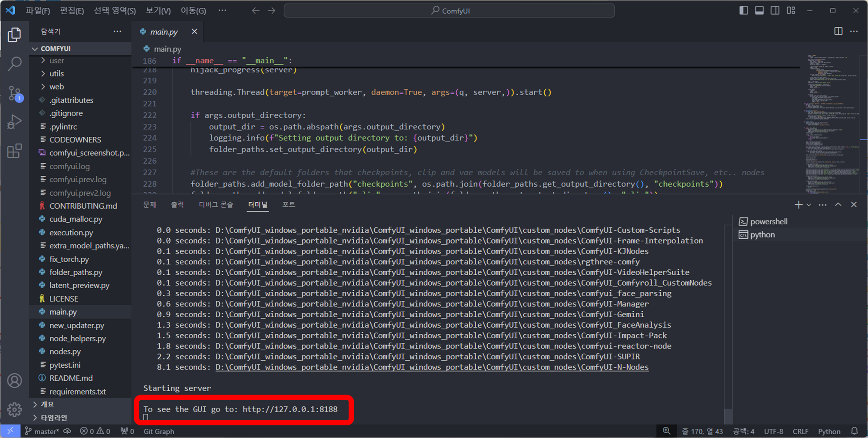Viewport: 868px width, 438px height.
Task: Click the forwarded ports indicator showing 0
Action: 127,431
